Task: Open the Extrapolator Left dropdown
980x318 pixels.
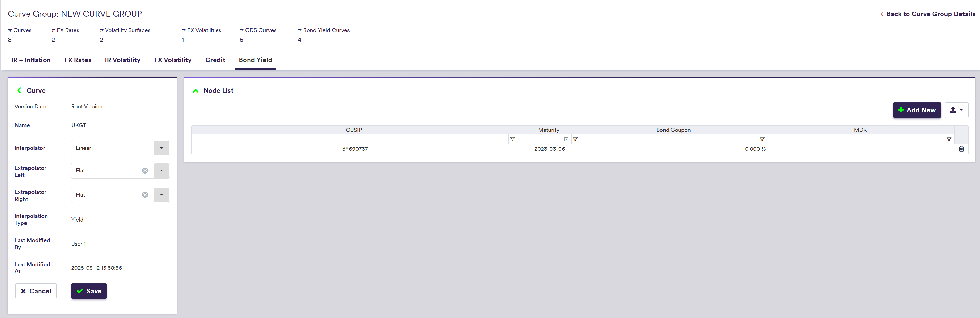Action: 161,171
